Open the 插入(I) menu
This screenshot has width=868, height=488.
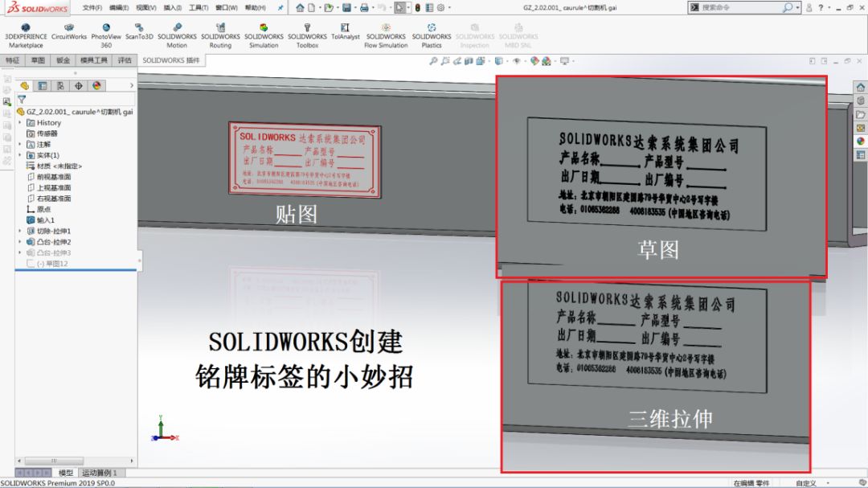[x=173, y=8]
